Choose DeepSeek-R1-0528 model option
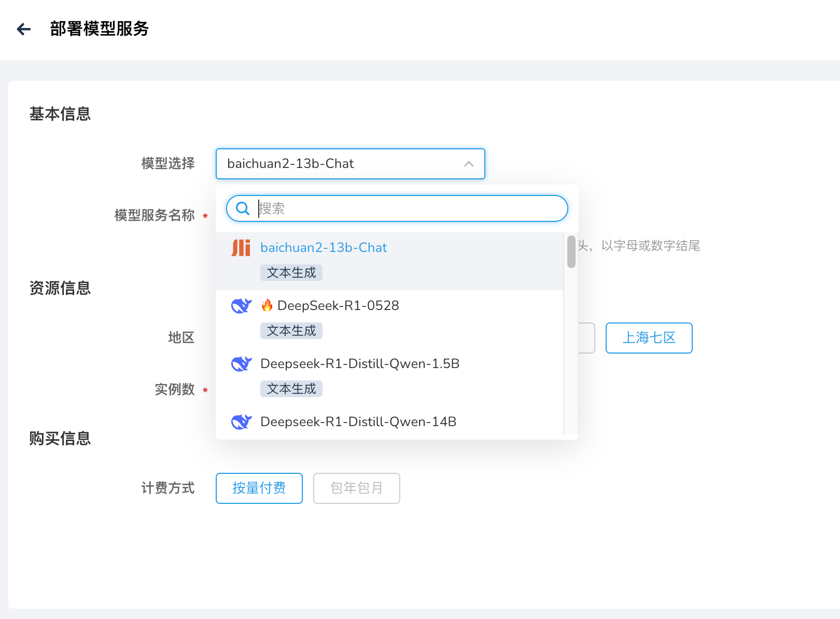Screen dimensions: 840x619 pyautogui.click(x=389, y=319)
